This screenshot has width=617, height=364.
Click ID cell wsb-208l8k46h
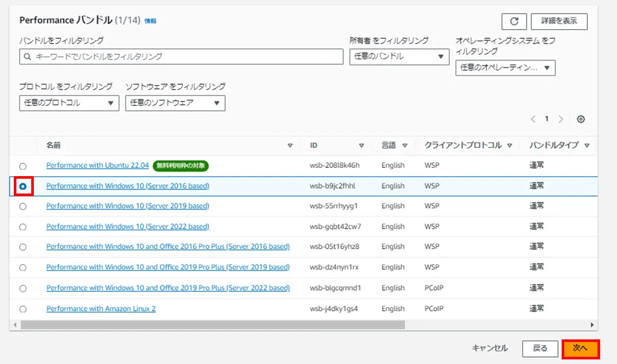(x=335, y=165)
